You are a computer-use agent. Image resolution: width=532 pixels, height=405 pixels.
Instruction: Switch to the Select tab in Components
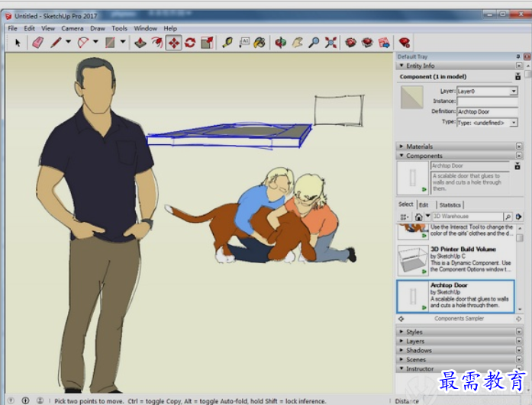406,204
